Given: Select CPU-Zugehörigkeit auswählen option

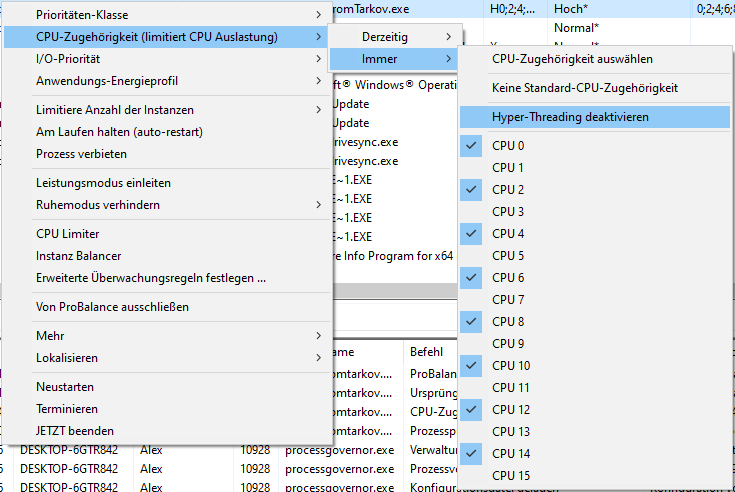Looking at the screenshot, I should pyautogui.click(x=594, y=59).
